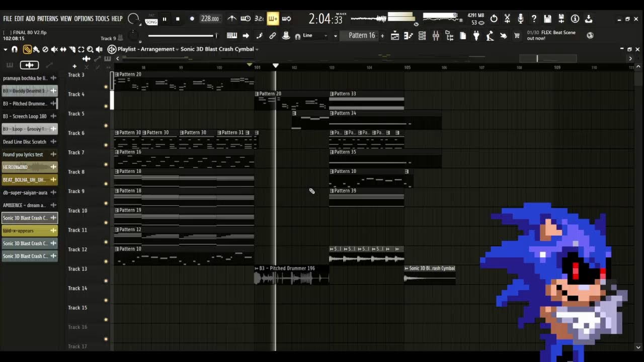Stop playback with stop button
This screenshot has height=362, width=644.
pos(178,19)
